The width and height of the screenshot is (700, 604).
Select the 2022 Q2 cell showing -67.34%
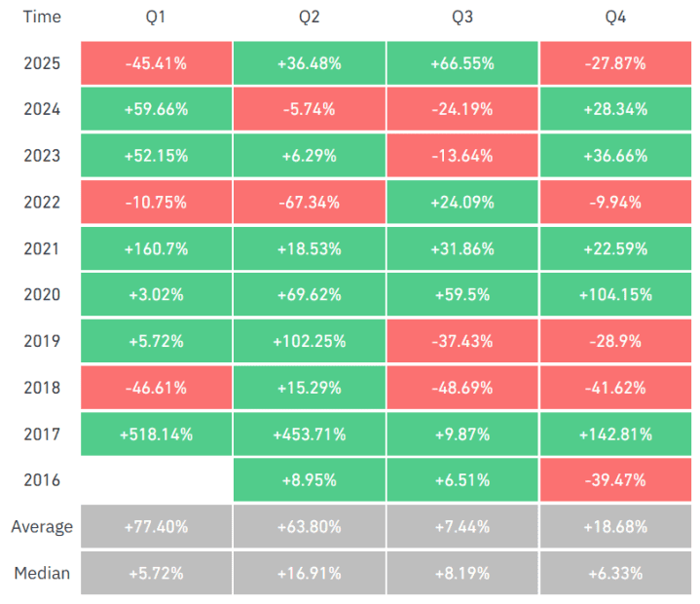click(x=309, y=203)
